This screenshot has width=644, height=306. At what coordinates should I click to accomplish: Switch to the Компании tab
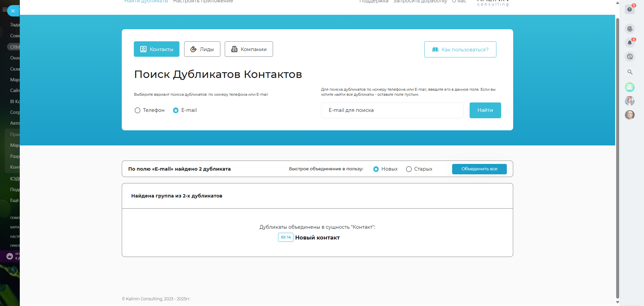coord(249,49)
